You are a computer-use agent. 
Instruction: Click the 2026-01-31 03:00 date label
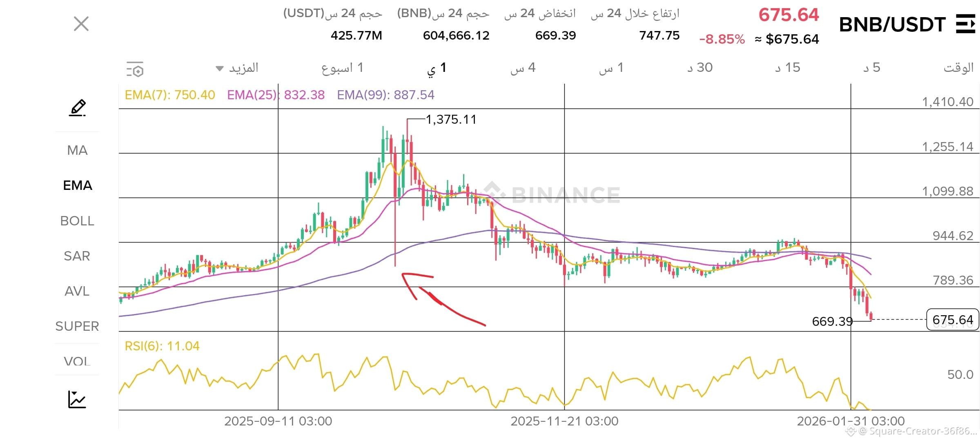coord(851,421)
